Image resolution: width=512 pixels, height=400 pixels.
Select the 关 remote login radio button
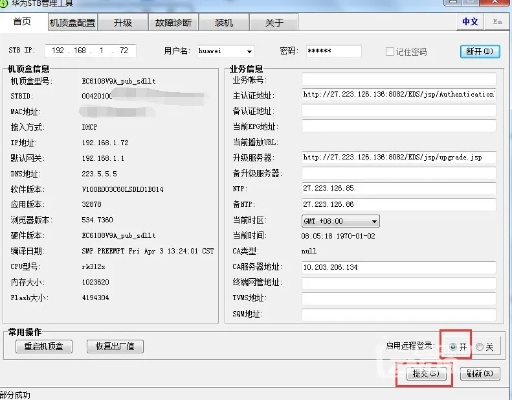[x=480, y=347]
